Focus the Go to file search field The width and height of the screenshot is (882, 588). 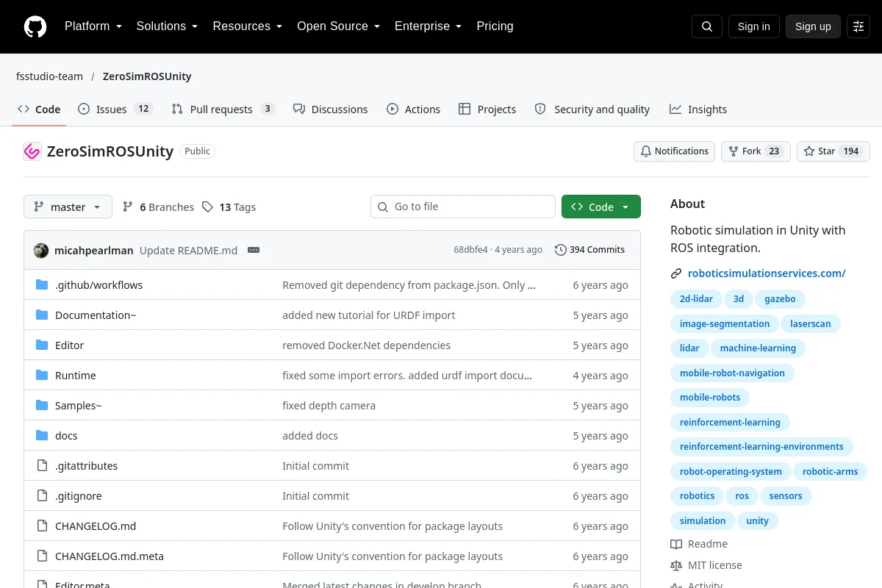[x=463, y=207]
